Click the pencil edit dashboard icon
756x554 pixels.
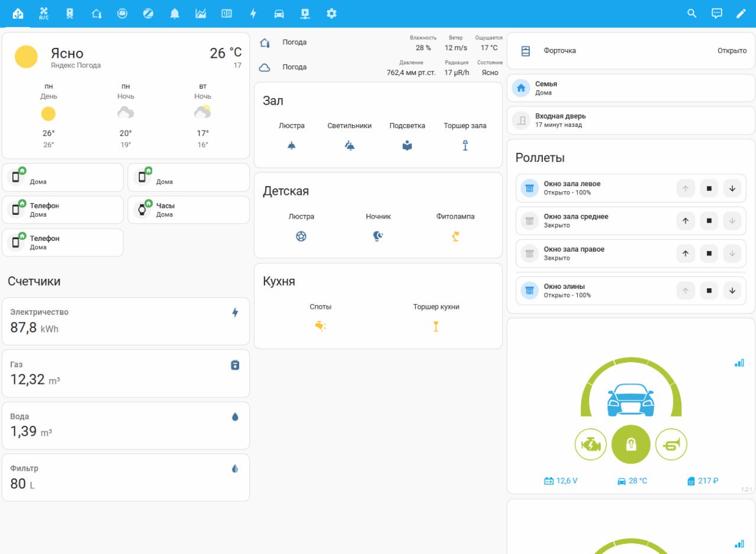tap(741, 13)
